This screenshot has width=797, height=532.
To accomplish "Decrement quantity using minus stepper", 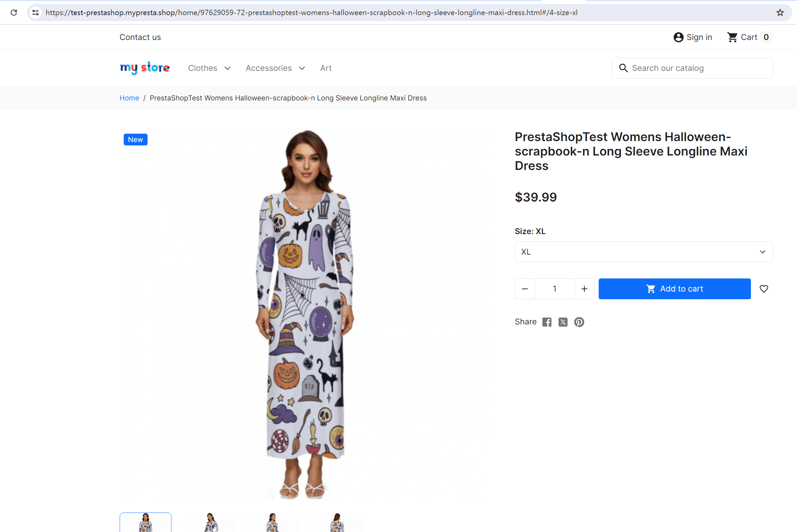I will [x=525, y=289].
